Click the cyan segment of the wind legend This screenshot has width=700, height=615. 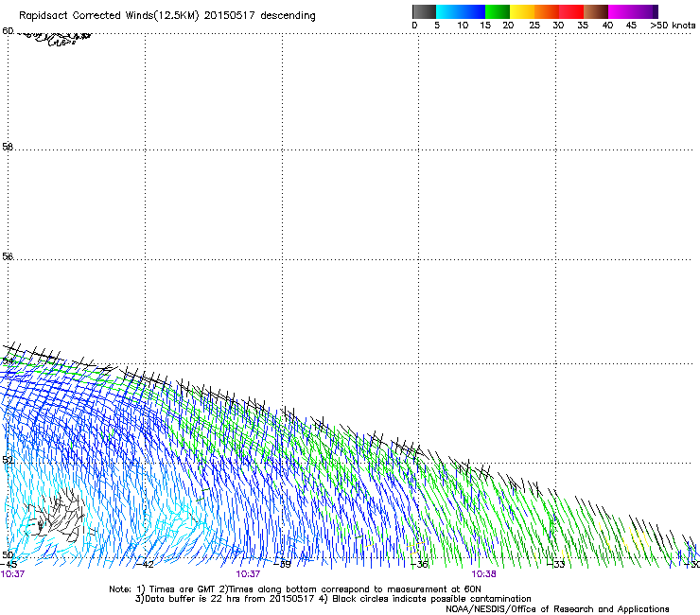[x=448, y=11]
